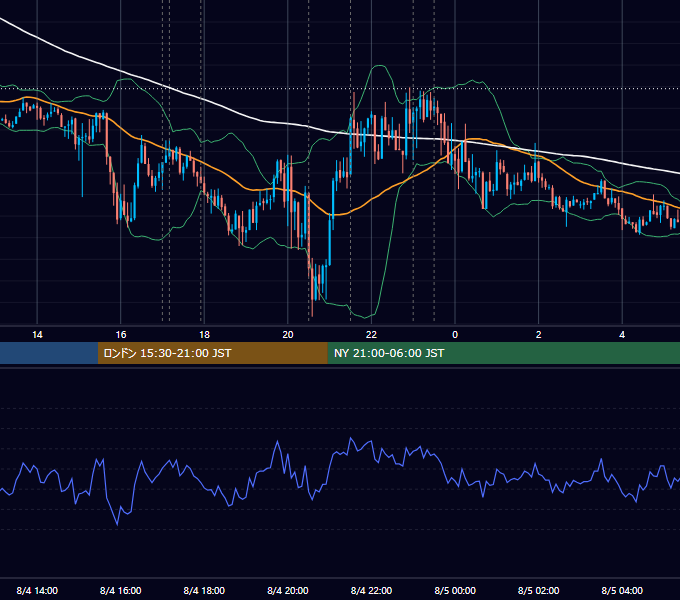This screenshot has width=680, height=600.
Task: Click the 8/5 00:00 date label
Action: [455, 590]
